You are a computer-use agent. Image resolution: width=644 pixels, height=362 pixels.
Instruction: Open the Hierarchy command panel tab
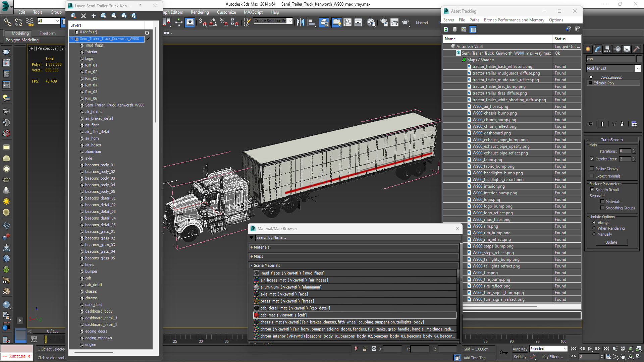tap(607, 49)
